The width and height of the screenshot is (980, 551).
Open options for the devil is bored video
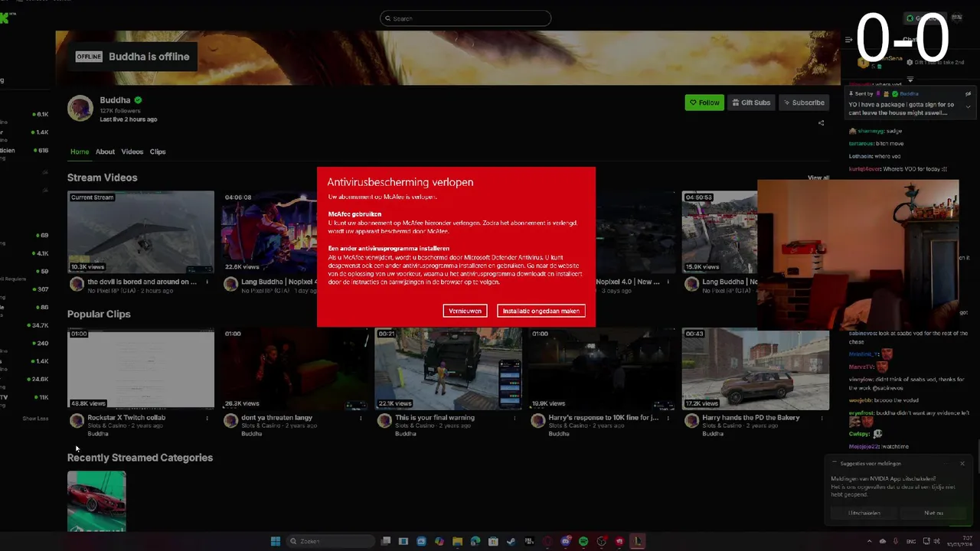(207, 282)
